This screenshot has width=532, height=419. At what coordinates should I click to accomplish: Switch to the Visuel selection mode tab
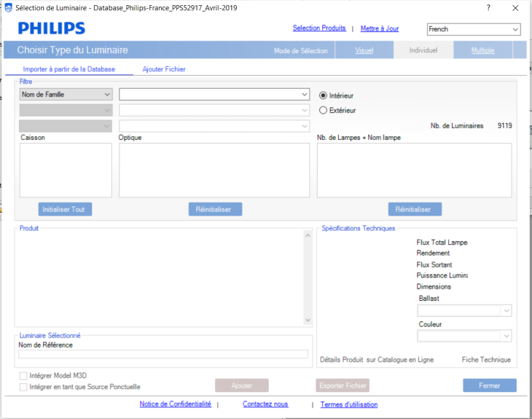pyautogui.click(x=364, y=50)
